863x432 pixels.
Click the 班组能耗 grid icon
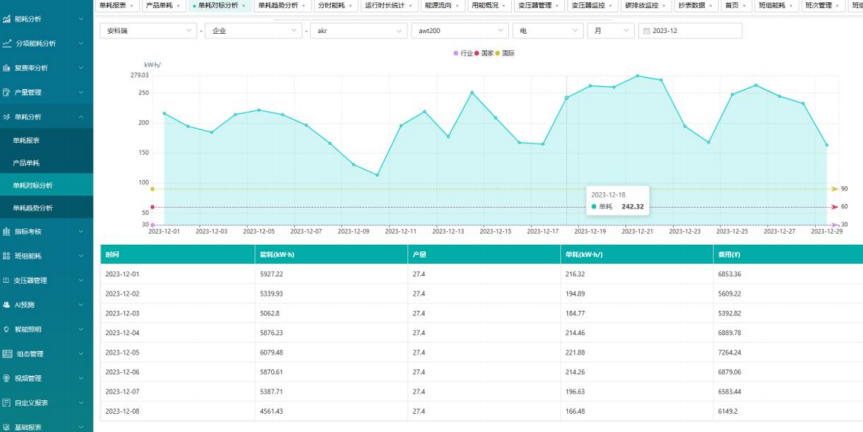tap(7, 256)
